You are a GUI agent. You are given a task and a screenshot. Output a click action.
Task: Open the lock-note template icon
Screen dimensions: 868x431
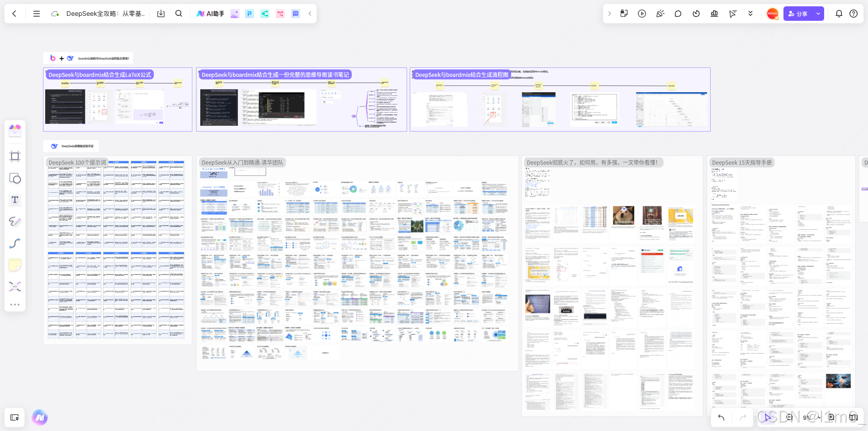(x=624, y=14)
